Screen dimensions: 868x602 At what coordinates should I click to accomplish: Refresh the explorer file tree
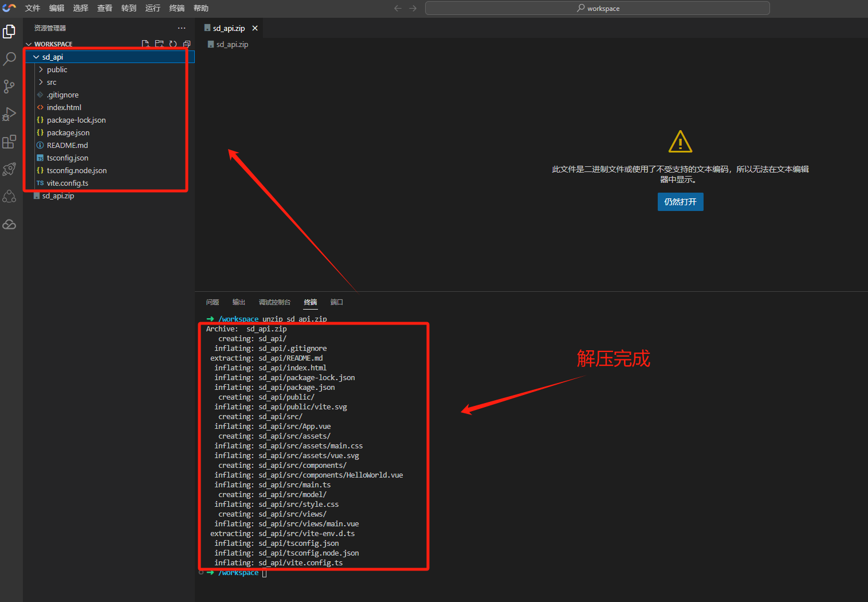point(173,44)
